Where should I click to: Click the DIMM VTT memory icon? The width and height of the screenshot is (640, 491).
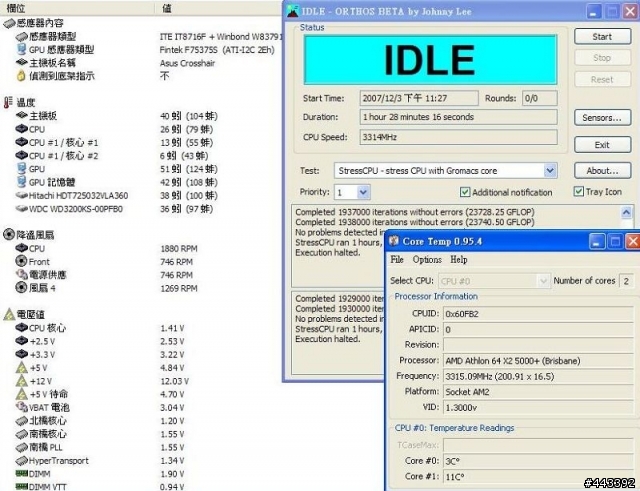pos(21,487)
